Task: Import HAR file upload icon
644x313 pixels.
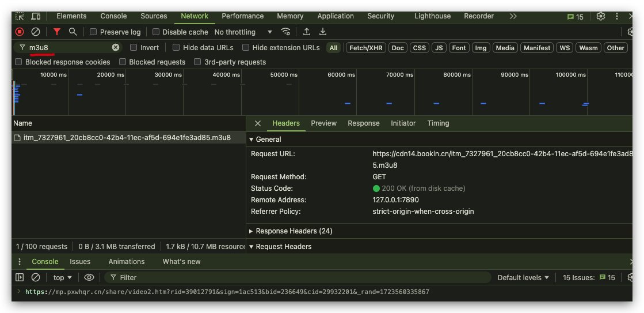Action: pos(306,32)
